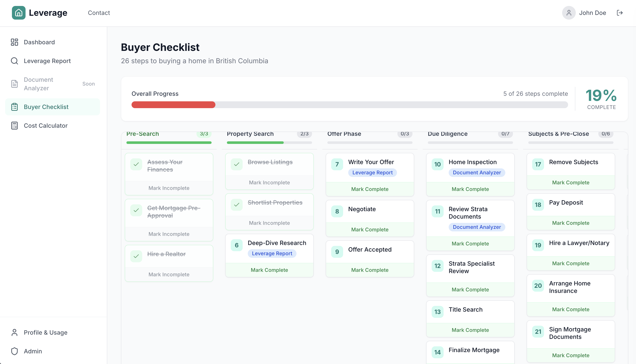The width and height of the screenshot is (636, 364).
Task: Click the John Doe user avatar icon
Action: pos(569,13)
